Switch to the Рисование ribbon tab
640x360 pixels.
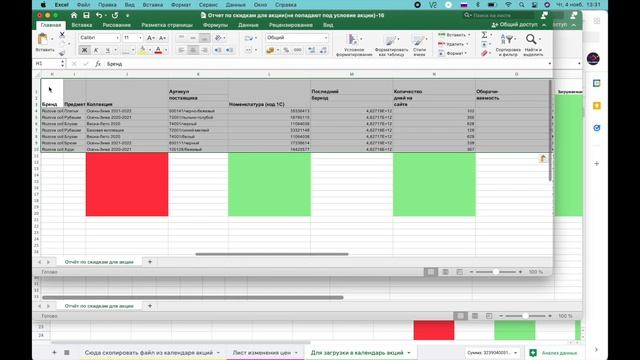[x=117, y=25]
